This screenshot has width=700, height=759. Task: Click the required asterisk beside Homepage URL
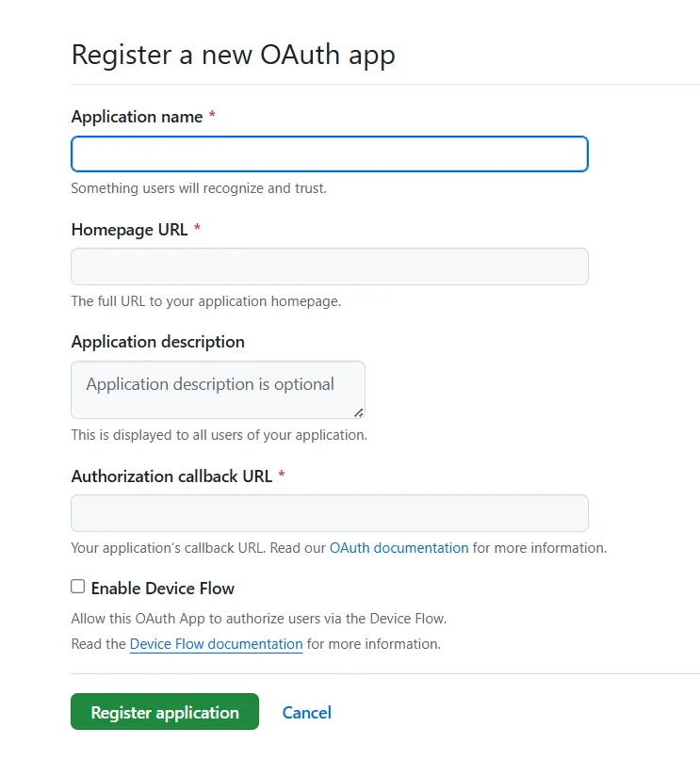point(198,227)
